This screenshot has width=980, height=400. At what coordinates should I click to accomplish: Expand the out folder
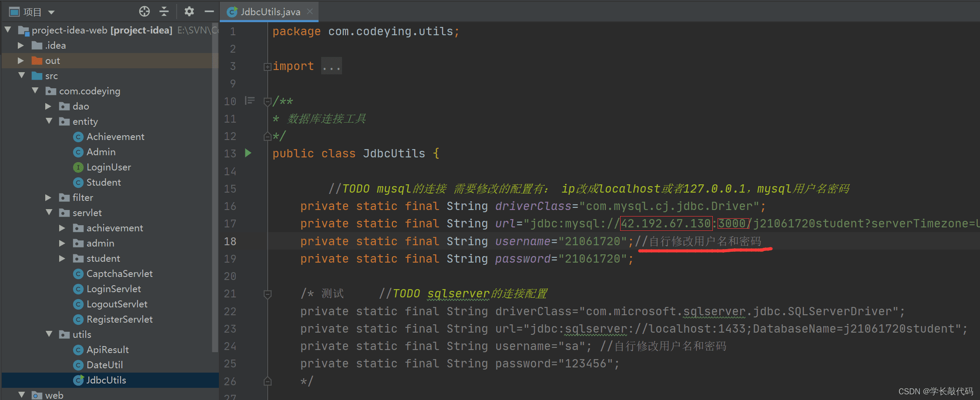point(20,61)
